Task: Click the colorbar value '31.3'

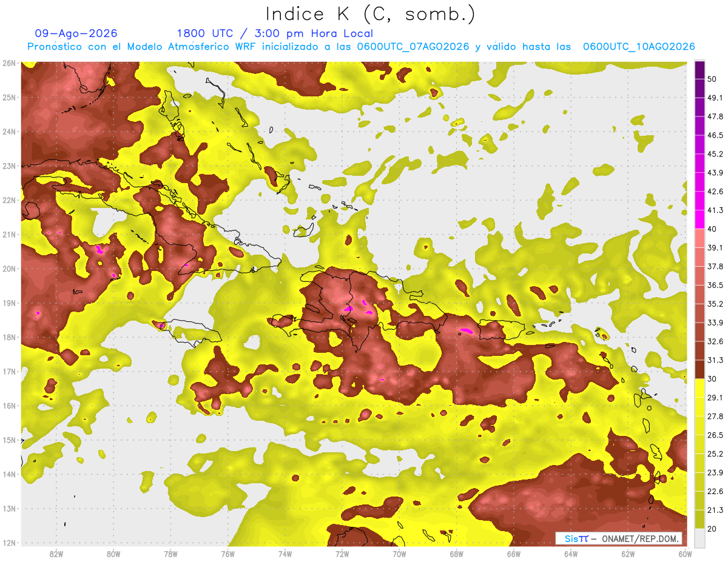Action: click(x=715, y=360)
